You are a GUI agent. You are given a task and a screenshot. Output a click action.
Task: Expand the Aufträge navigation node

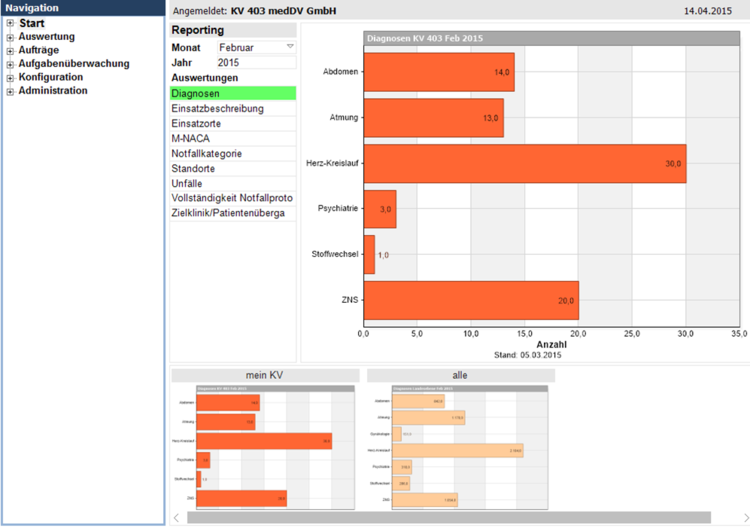click(x=10, y=50)
